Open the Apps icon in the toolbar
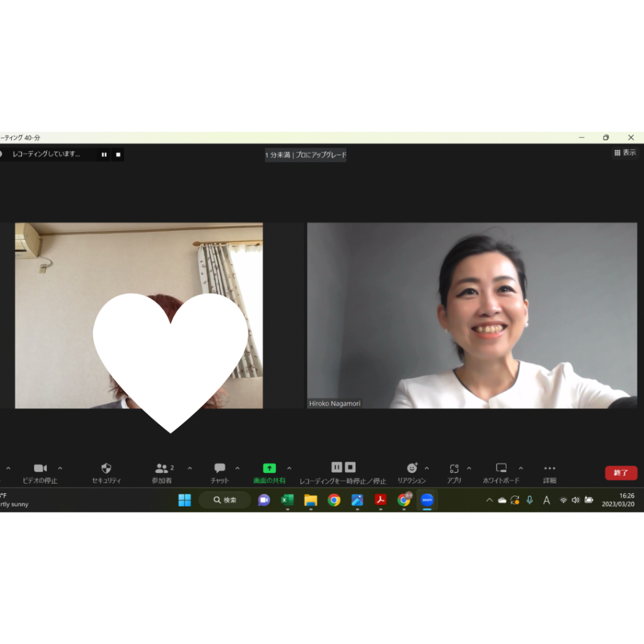Viewport: 644px width, 644px height. coord(454,469)
